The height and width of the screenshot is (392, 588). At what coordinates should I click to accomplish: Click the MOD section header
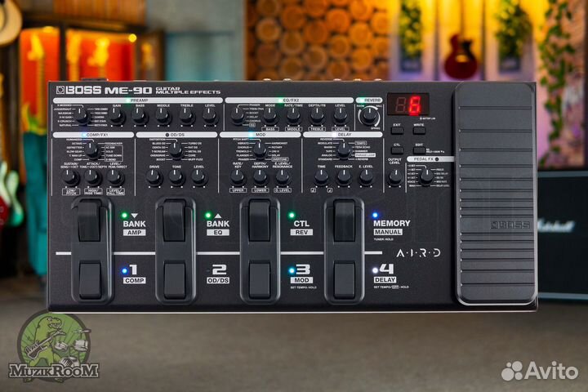point(261,134)
